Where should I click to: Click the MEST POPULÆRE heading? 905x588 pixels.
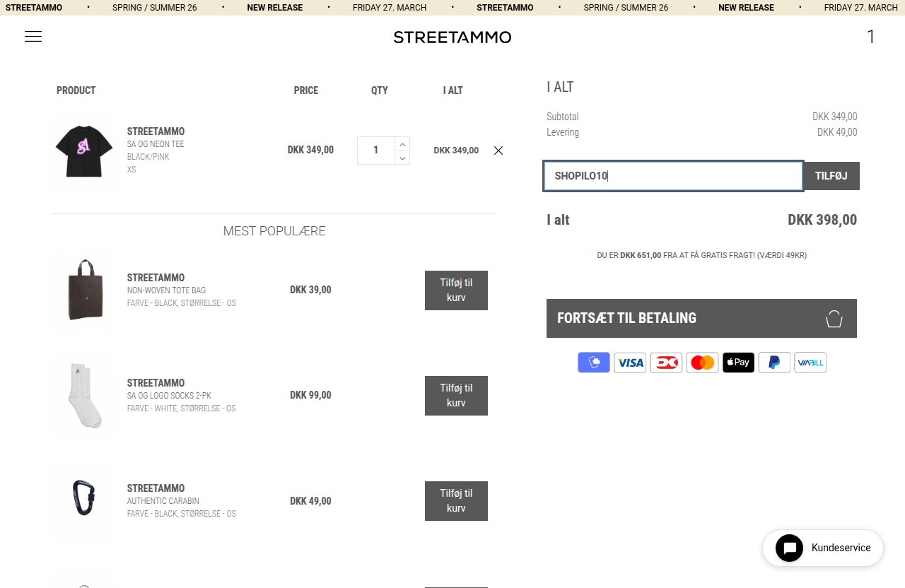[274, 231]
